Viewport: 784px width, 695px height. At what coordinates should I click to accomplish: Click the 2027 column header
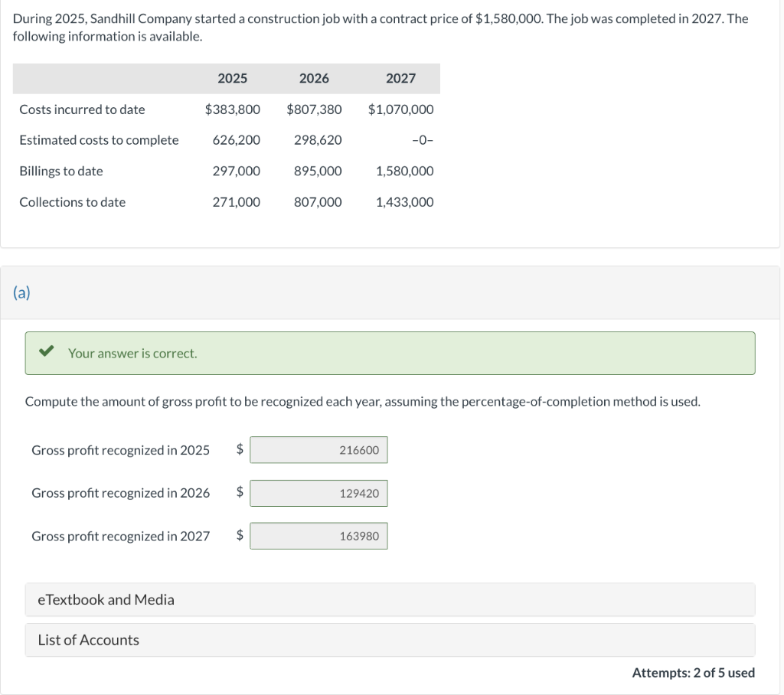click(400, 79)
